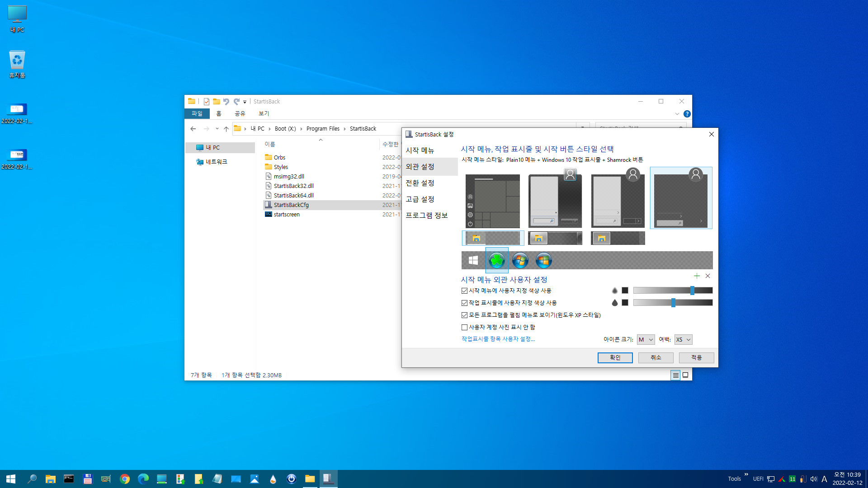This screenshot has width=868, height=488.
Task: Open Google Chrome from the taskbar
Action: tap(125, 479)
